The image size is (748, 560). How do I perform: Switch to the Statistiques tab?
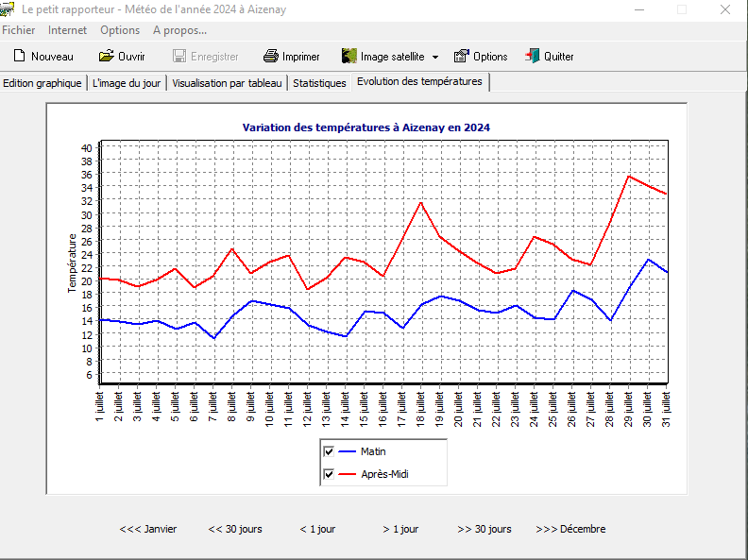click(x=319, y=83)
